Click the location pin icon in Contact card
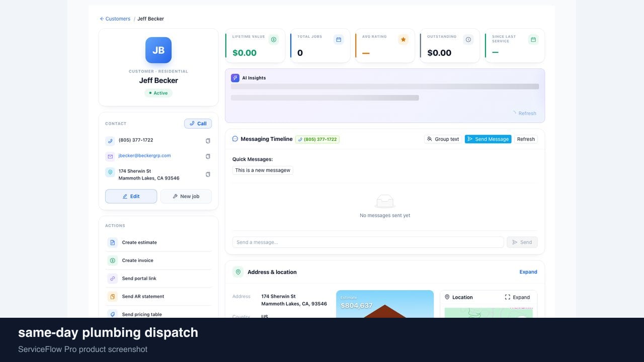Viewport: 644px width, 362px height. tap(110, 172)
